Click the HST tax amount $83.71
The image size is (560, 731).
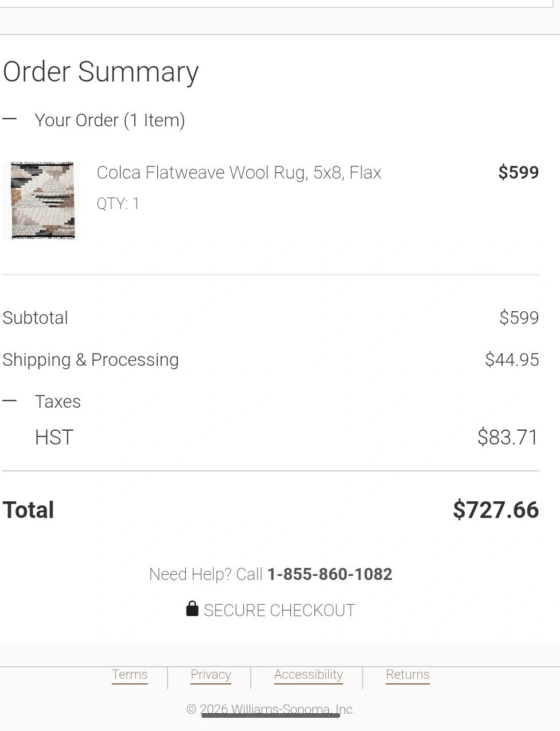[x=508, y=437]
